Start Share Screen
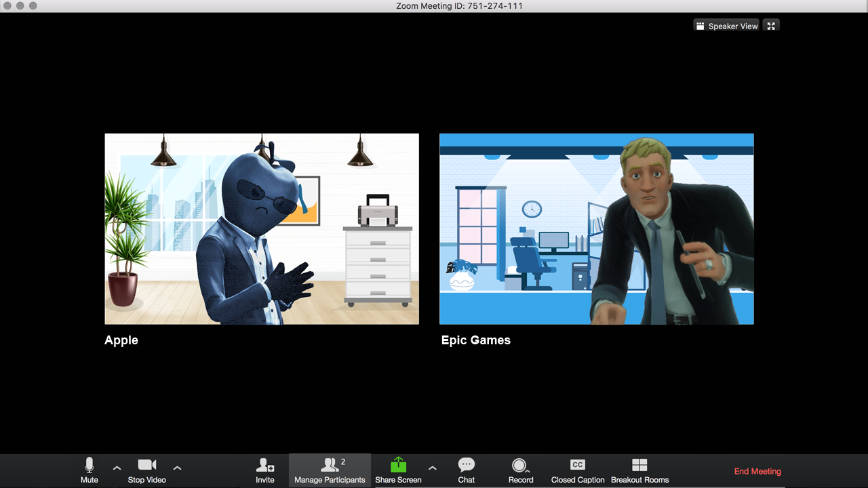This screenshot has width=868, height=488. click(398, 470)
